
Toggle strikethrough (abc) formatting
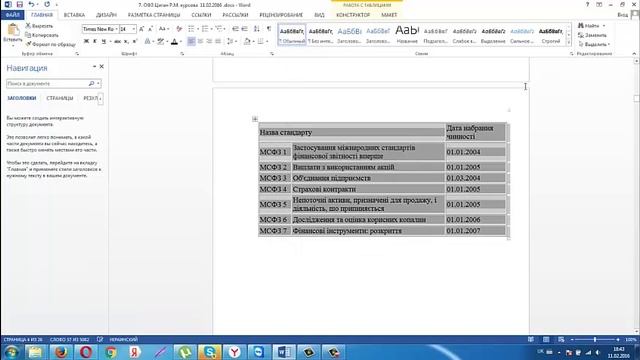118,41
